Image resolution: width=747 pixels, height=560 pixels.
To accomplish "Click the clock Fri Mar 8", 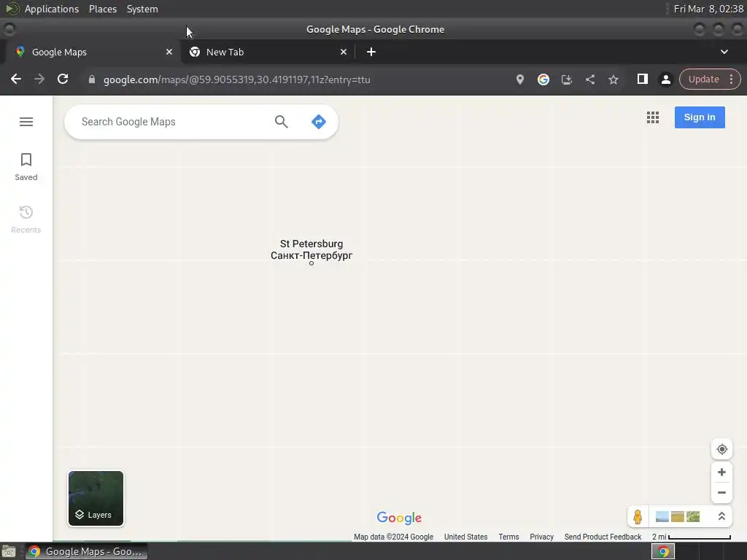I will 708,9.
